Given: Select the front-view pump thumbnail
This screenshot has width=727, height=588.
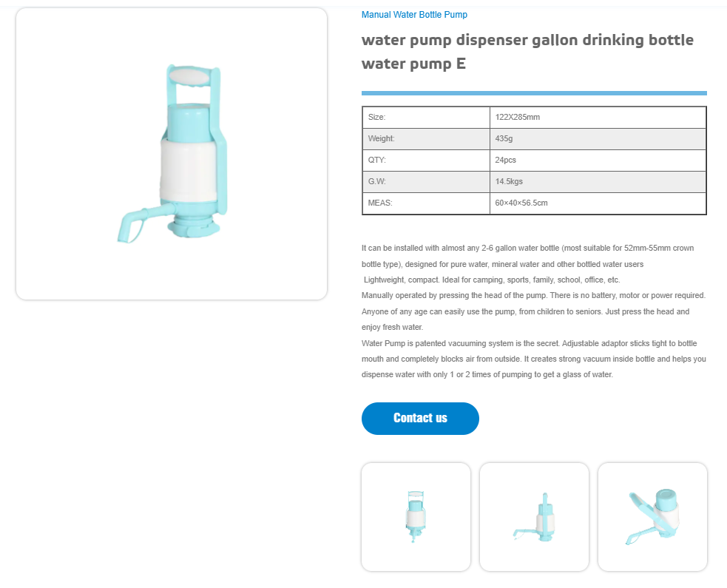Looking at the screenshot, I should point(416,516).
